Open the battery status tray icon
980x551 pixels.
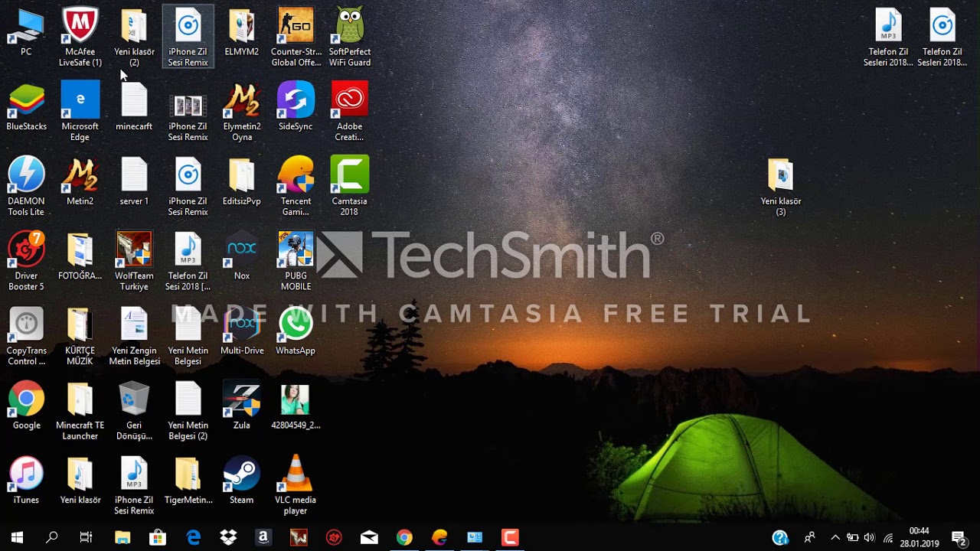click(x=852, y=538)
